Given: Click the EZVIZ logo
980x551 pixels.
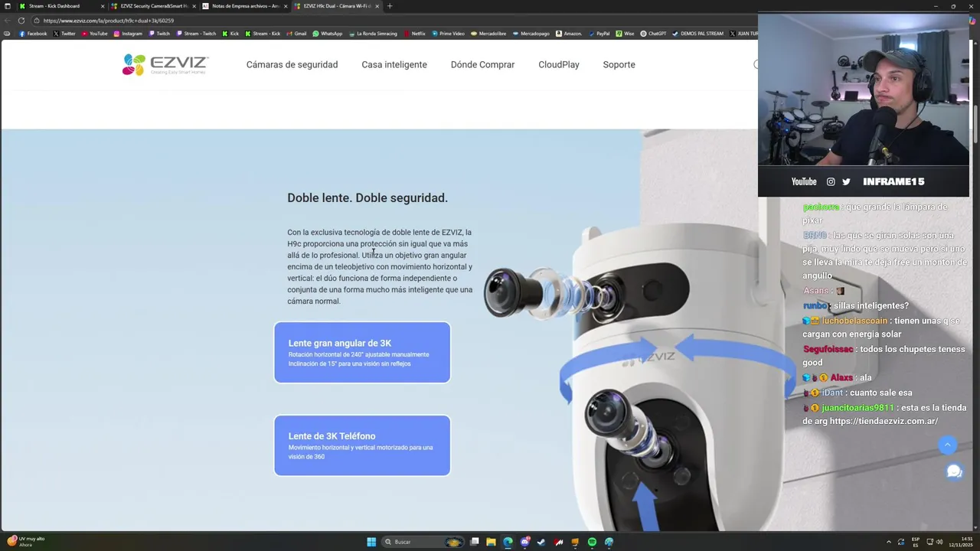Looking at the screenshot, I should coord(165,65).
